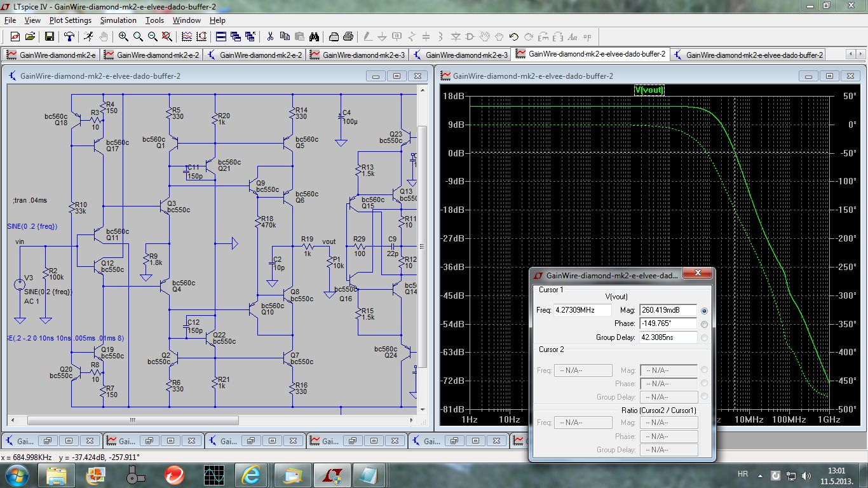Select the Mag radio button for Cursor 1
Viewport: 868px width, 488px height.
[704, 311]
